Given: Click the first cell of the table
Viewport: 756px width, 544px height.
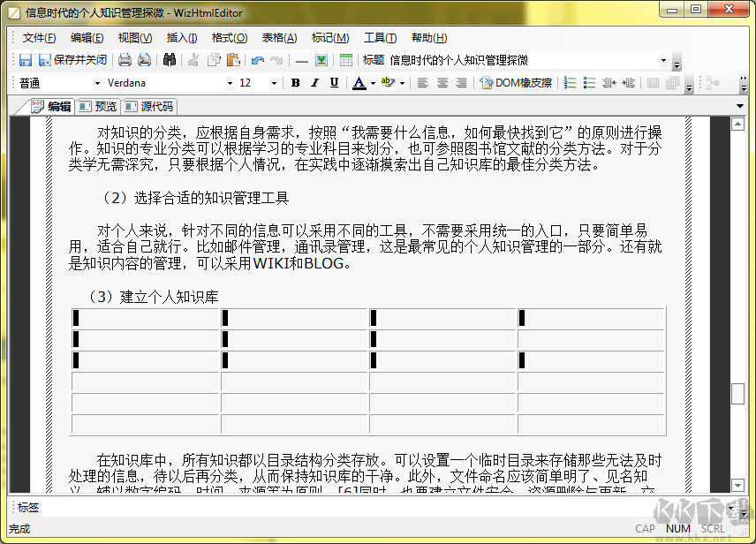Looking at the screenshot, I should pyautogui.click(x=145, y=318).
